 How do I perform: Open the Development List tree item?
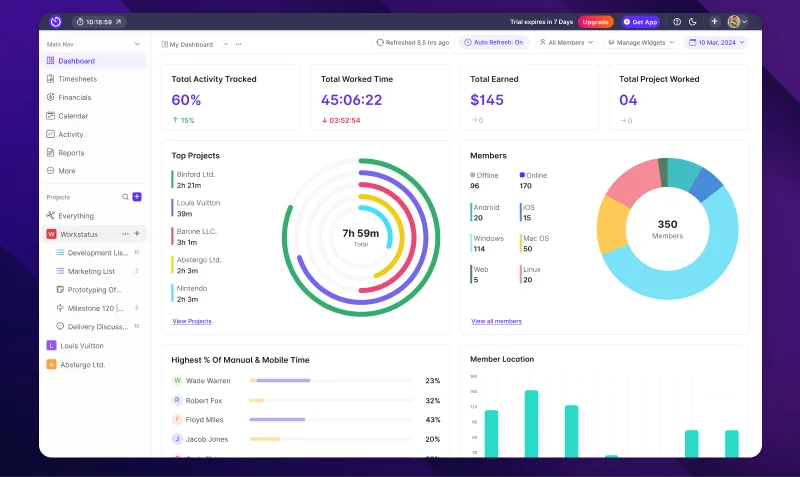[97, 253]
